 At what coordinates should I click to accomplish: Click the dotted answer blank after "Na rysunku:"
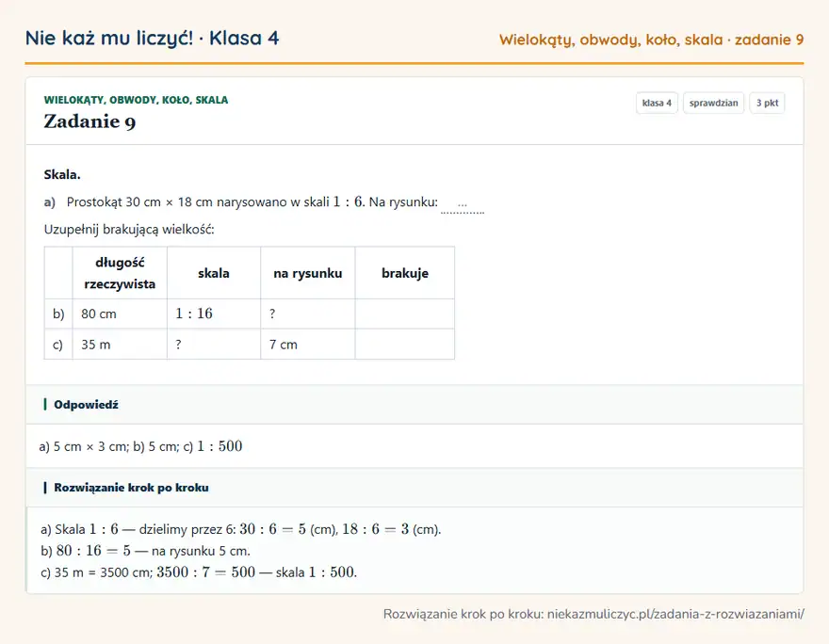tap(463, 204)
